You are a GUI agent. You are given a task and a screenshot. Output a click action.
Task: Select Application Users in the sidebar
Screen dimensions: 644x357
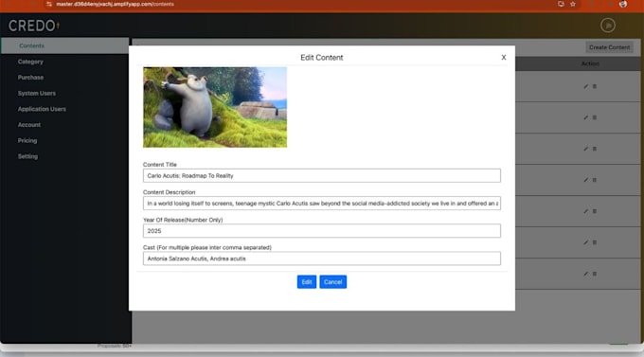click(x=42, y=109)
